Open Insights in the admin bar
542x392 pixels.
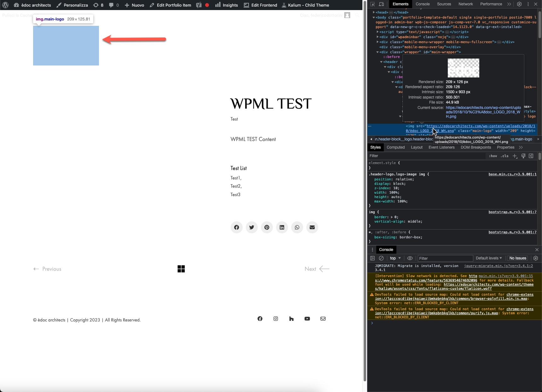pyautogui.click(x=227, y=5)
